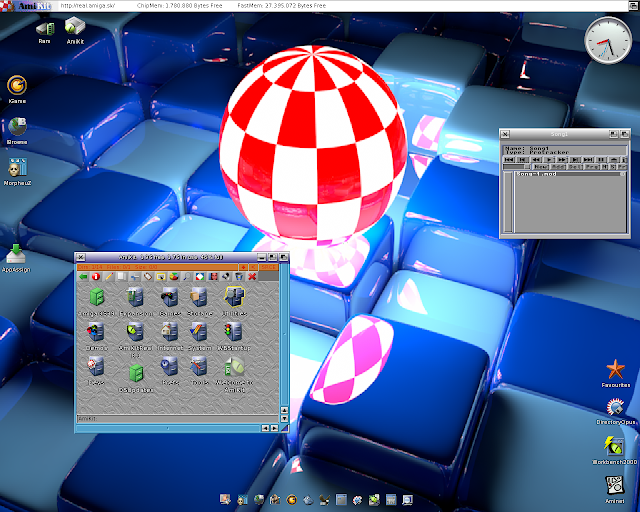Click play button in Song1 player
The height and width of the screenshot is (512, 640).
pyautogui.click(x=549, y=160)
